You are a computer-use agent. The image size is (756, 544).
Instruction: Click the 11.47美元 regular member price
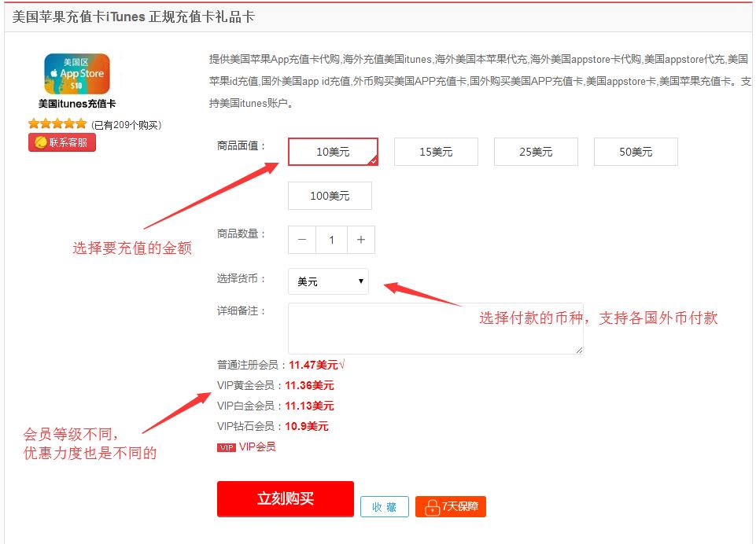313,366
